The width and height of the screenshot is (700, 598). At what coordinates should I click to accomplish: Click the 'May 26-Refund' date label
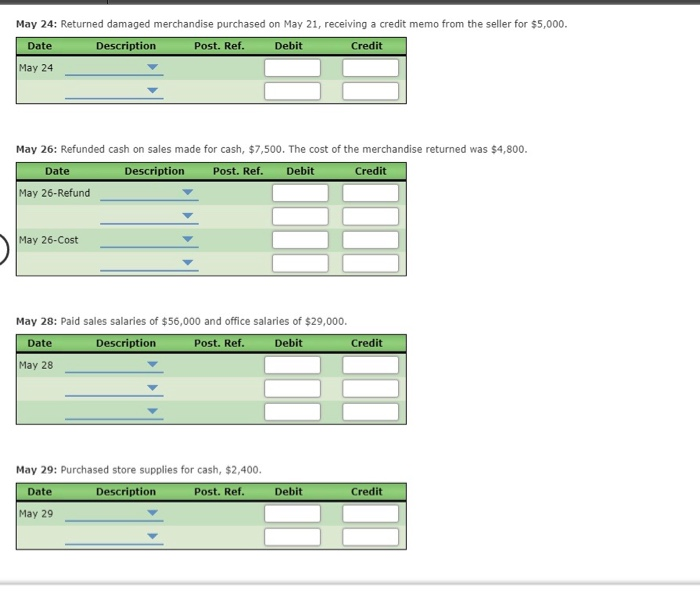coord(54,193)
